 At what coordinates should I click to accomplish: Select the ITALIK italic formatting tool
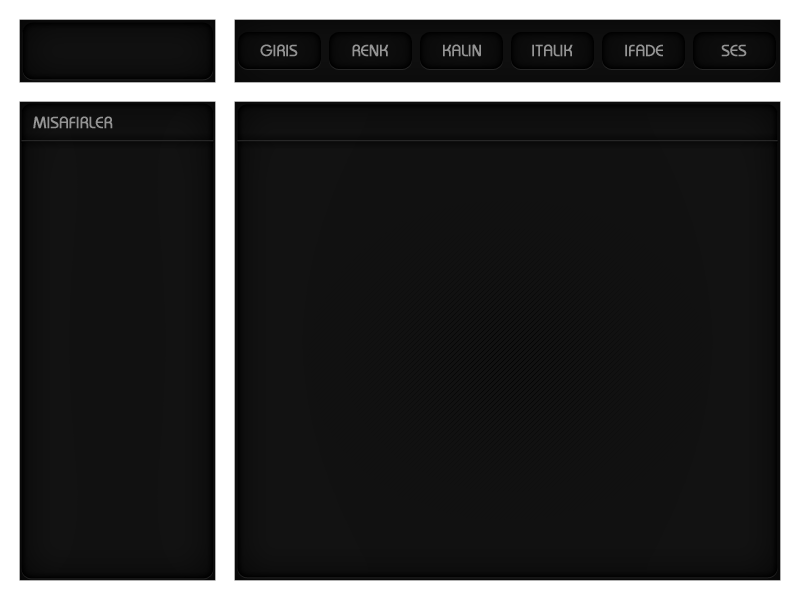click(x=550, y=50)
